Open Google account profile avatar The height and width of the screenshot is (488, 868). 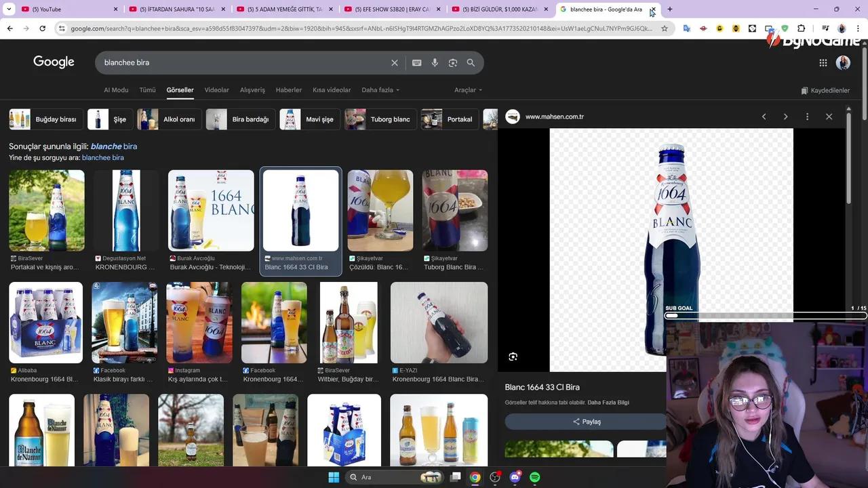coord(843,63)
